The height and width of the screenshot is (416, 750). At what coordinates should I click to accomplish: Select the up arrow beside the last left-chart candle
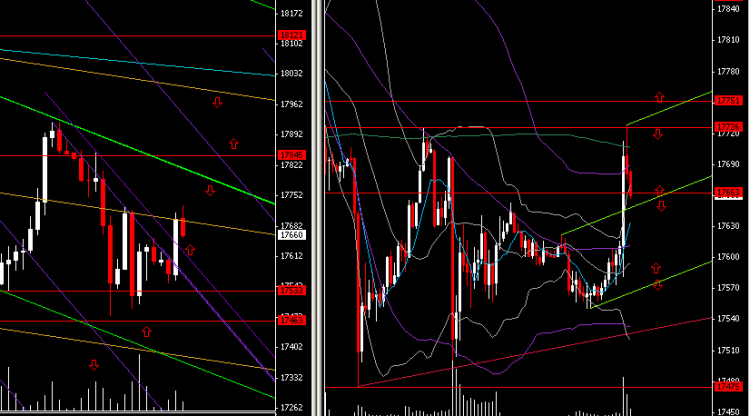click(190, 250)
